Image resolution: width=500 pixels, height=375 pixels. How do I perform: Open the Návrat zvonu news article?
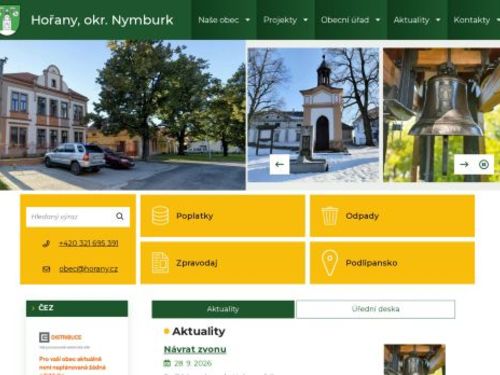point(195,349)
